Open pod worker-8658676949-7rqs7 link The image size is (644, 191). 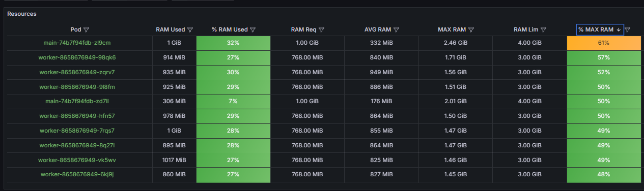click(77, 131)
